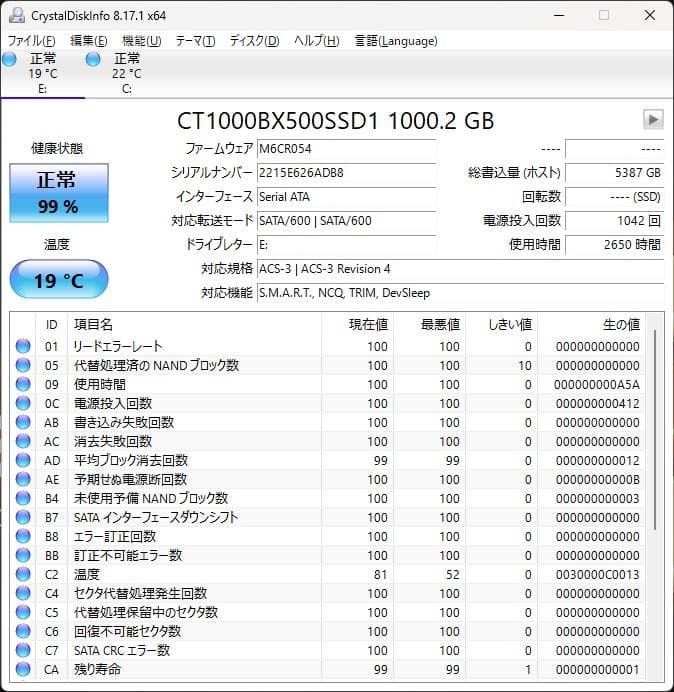The width and height of the screenshot is (674, 692).
Task: Click the 生の値 column header
Action: pos(591,325)
